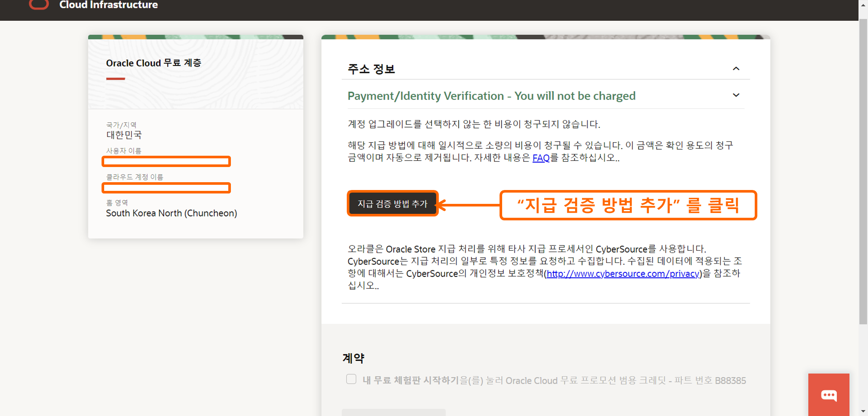Click the Oracle Cloud 무료 계층 title
The image size is (868, 416).
pos(154,63)
